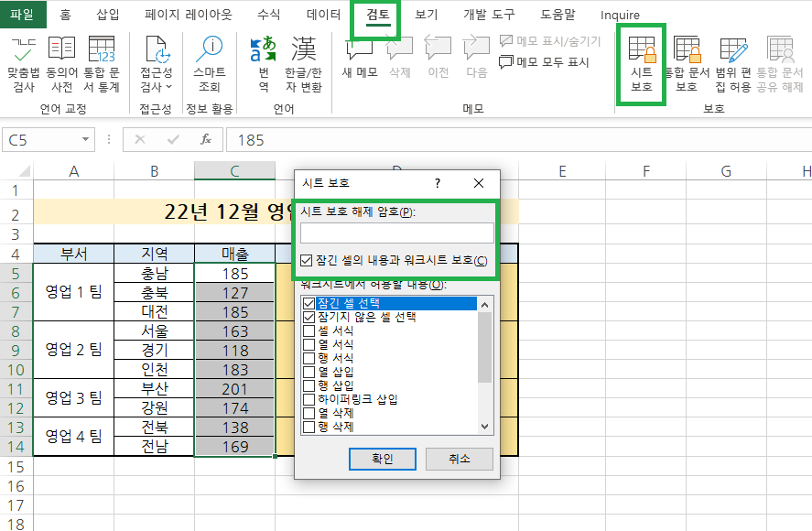Select the 부산 region cell
This screenshot has height=531, width=812.
155,388
